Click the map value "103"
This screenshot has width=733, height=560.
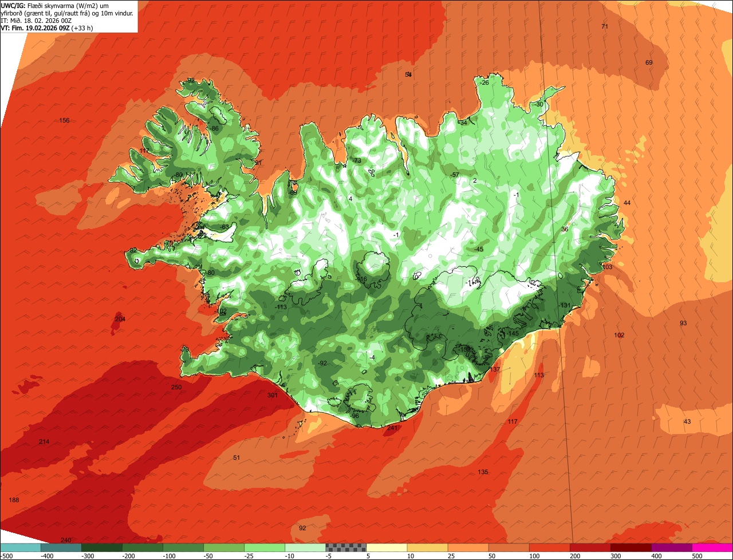[x=608, y=267]
